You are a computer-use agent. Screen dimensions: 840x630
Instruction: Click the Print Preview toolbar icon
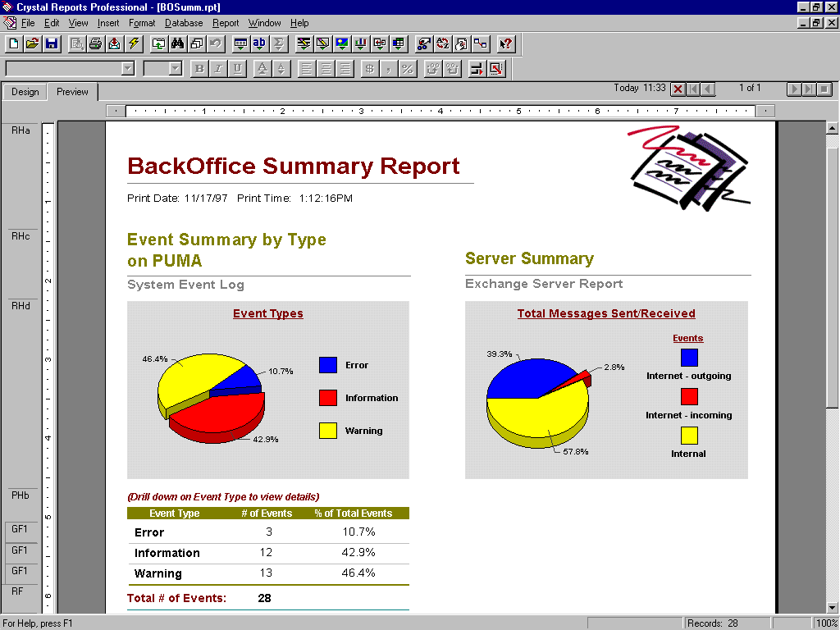76,44
